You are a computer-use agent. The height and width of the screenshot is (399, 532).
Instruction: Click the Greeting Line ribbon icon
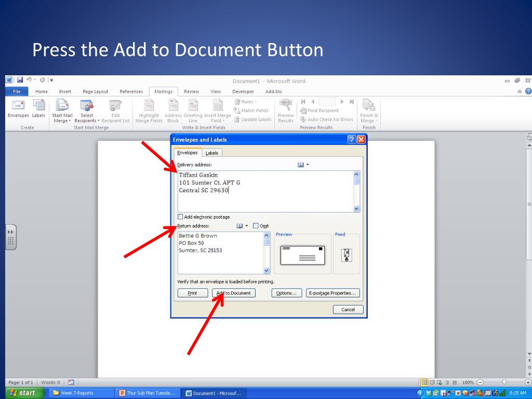pyautogui.click(x=193, y=111)
